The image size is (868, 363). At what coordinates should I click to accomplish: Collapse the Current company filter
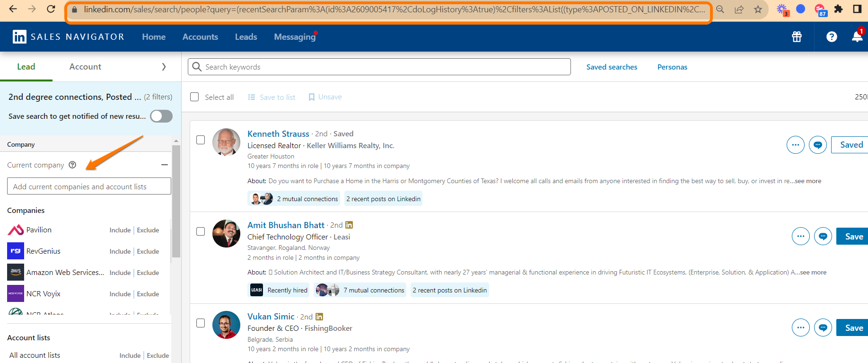[164, 165]
